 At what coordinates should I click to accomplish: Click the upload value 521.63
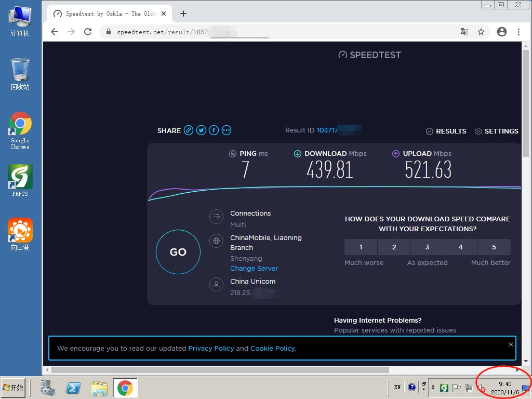[428, 169]
